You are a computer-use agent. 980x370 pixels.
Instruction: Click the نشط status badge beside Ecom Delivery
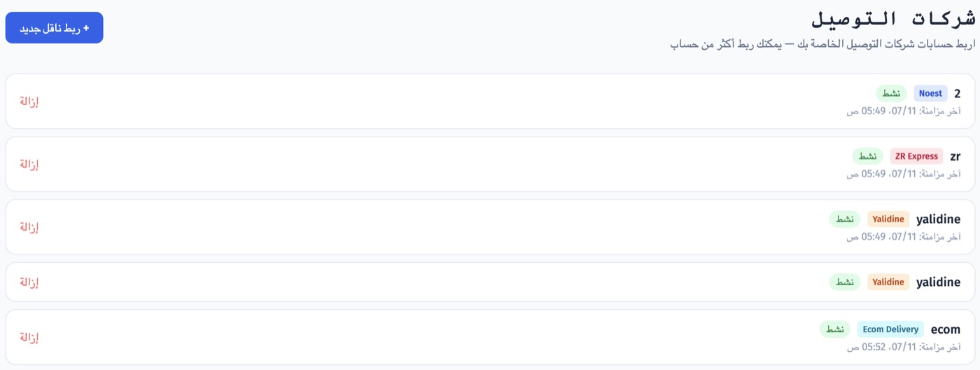tap(835, 329)
